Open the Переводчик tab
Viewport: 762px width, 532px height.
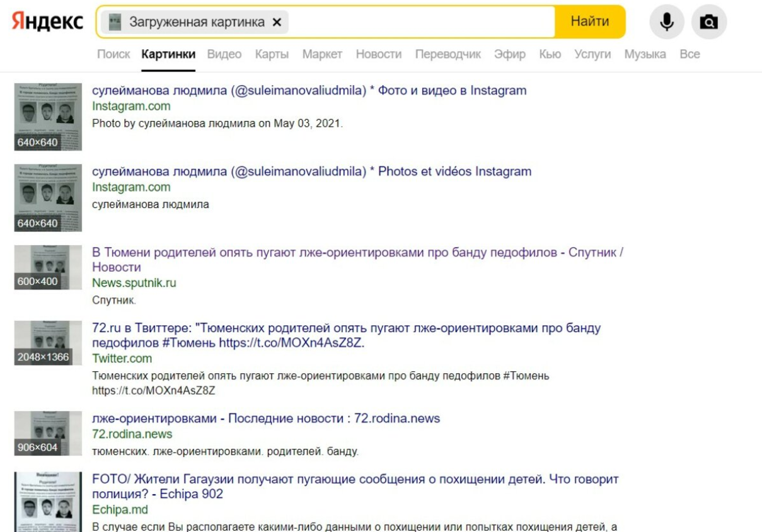pos(448,54)
